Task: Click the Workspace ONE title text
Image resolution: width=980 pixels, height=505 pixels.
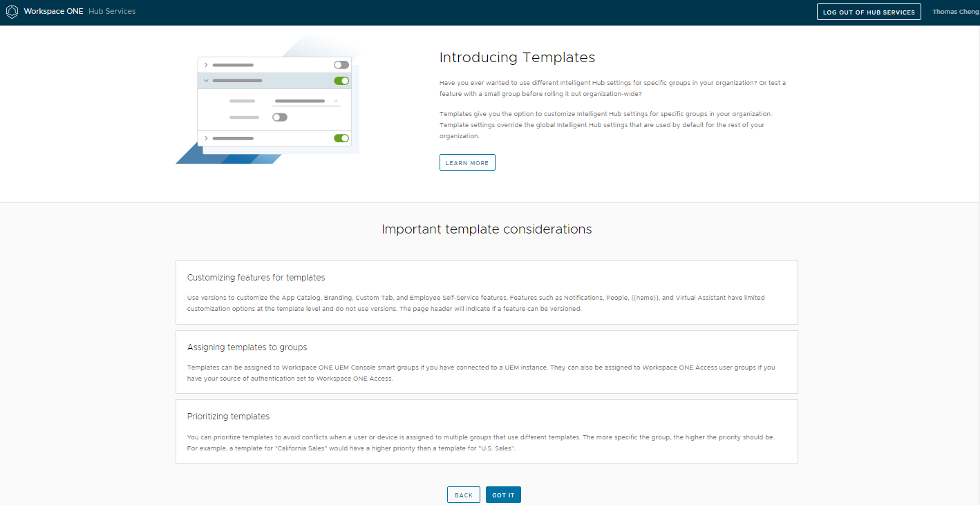Action: [x=53, y=12]
